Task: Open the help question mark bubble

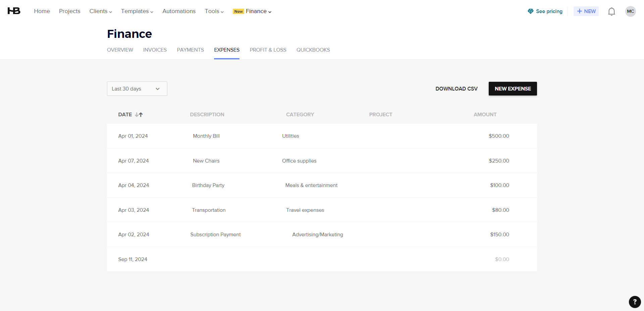Action: (x=634, y=302)
